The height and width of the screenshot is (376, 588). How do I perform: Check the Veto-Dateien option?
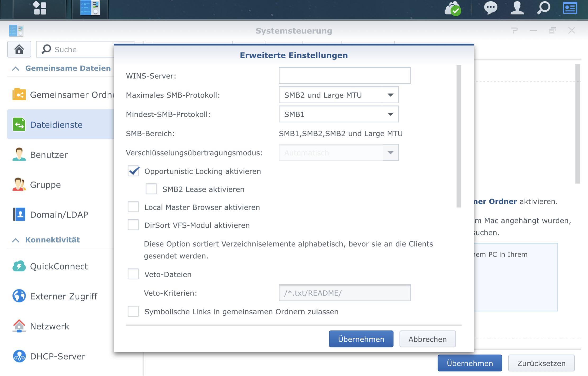133,274
